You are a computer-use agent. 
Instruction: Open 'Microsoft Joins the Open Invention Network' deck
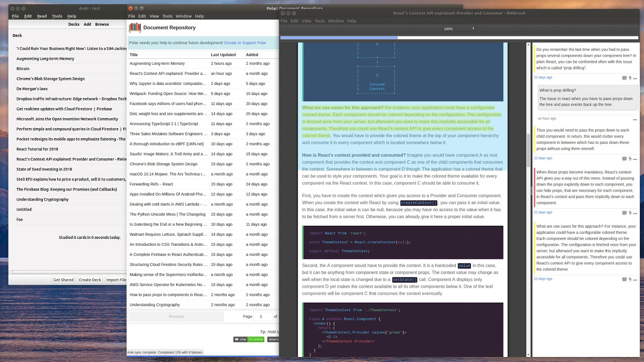coord(67,119)
